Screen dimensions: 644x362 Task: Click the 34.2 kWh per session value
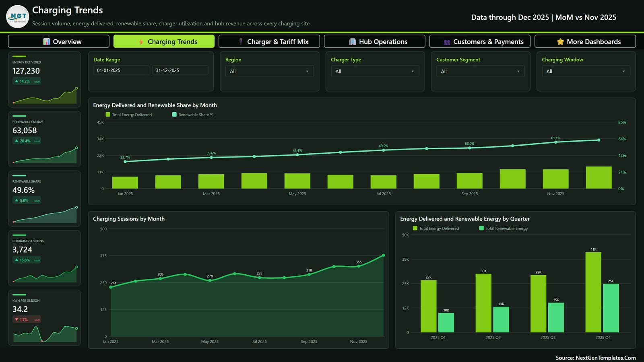point(20,309)
